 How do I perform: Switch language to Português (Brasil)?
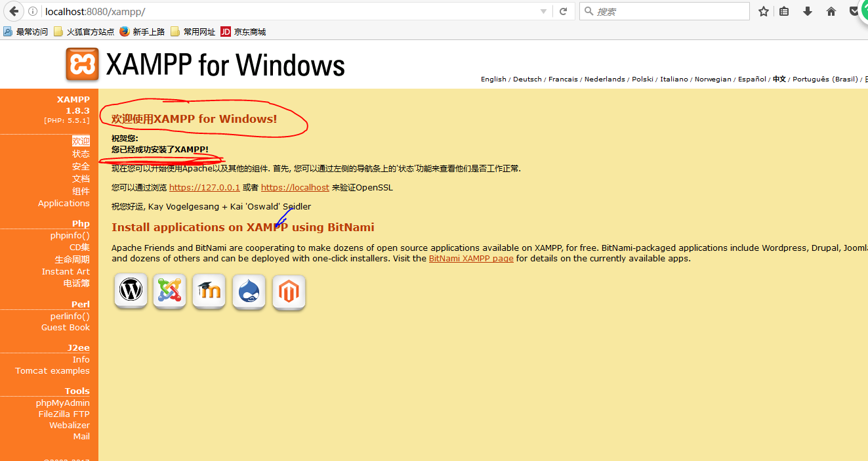coord(825,79)
